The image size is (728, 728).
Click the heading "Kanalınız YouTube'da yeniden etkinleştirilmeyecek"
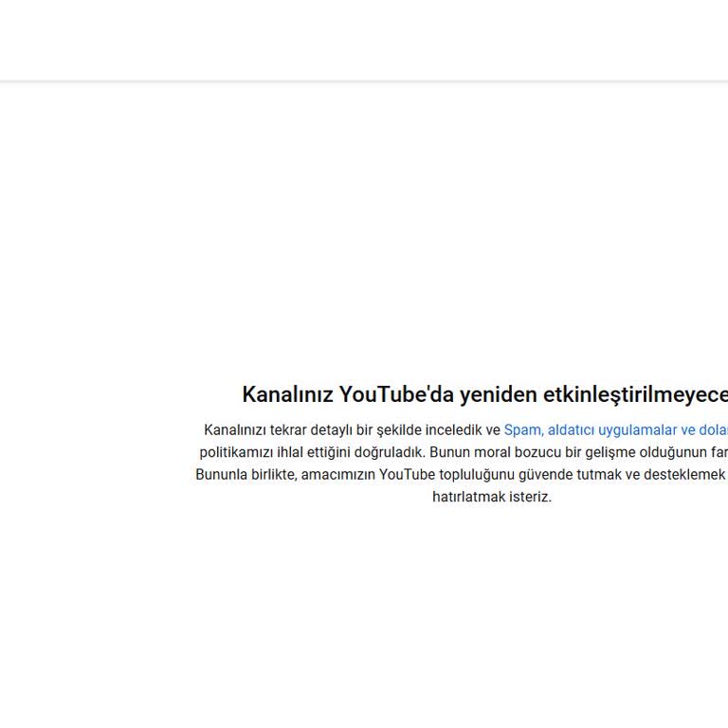484,394
